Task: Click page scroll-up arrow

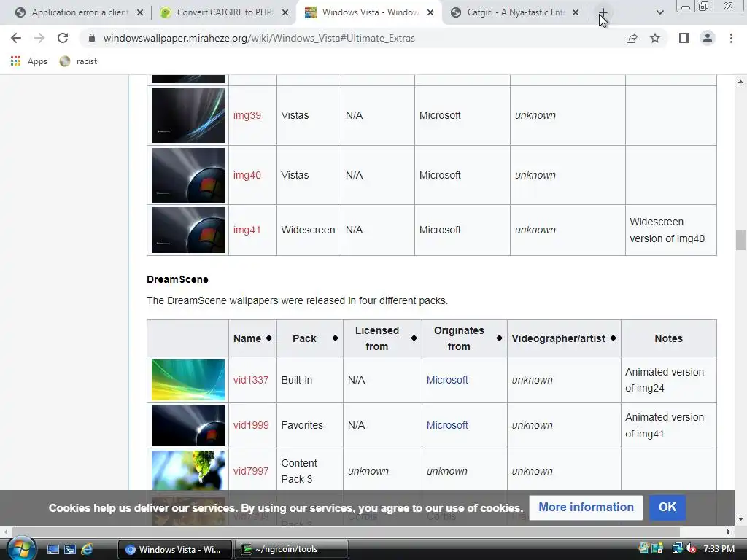Action: (x=740, y=82)
